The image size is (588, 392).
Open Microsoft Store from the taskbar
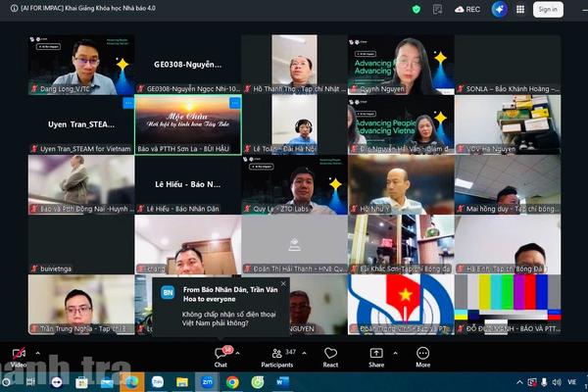tap(81, 382)
